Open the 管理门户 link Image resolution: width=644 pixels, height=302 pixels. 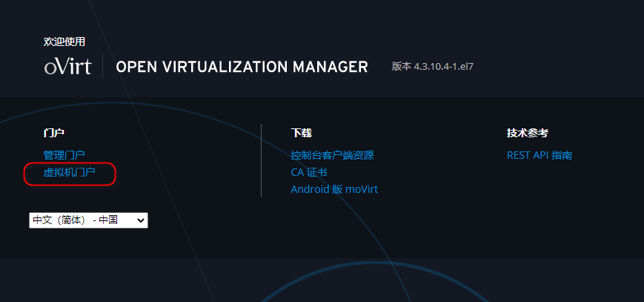[64, 155]
